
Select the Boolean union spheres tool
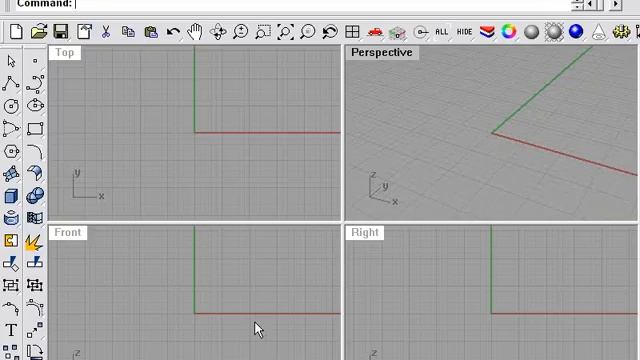click(x=35, y=196)
